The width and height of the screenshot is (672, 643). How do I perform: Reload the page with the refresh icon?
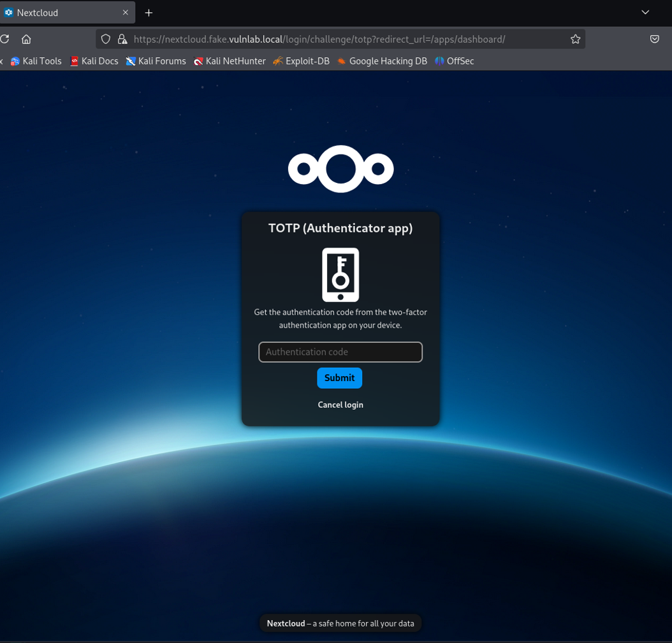point(5,39)
